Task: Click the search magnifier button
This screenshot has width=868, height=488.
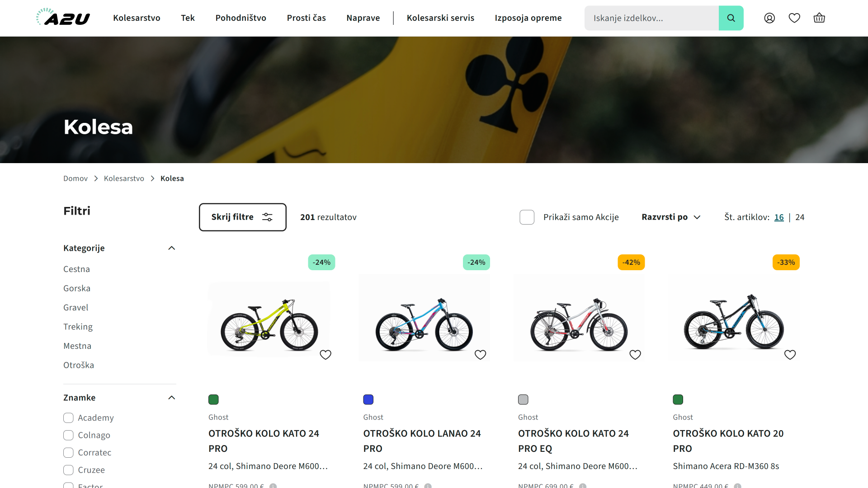Action: (731, 18)
